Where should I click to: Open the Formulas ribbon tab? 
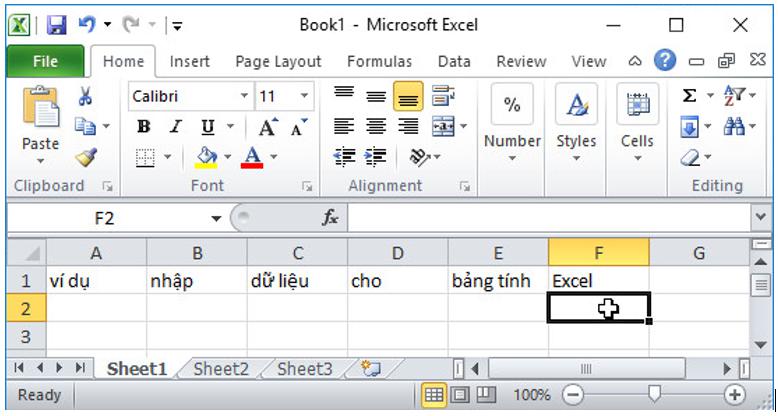coord(379,61)
